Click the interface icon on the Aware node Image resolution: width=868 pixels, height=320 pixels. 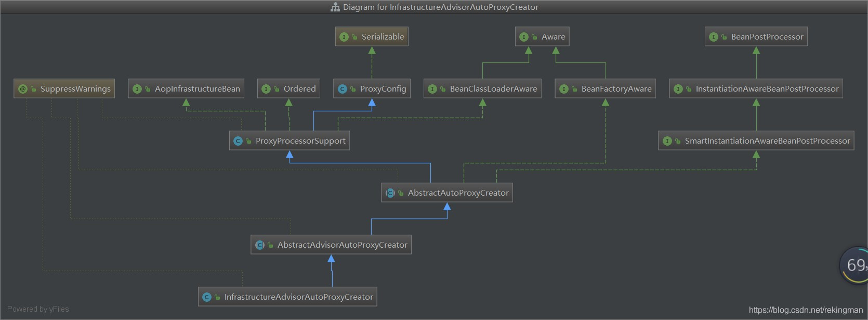pos(523,37)
